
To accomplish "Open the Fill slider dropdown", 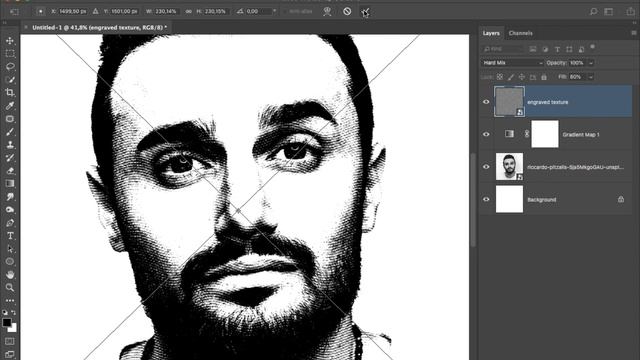I will pyautogui.click(x=591, y=77).
